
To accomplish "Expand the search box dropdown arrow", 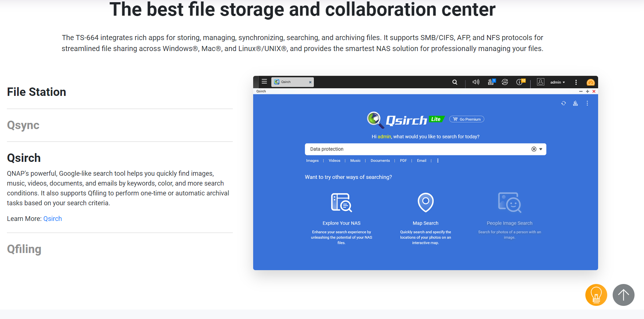I will click(x=541, y=149).
